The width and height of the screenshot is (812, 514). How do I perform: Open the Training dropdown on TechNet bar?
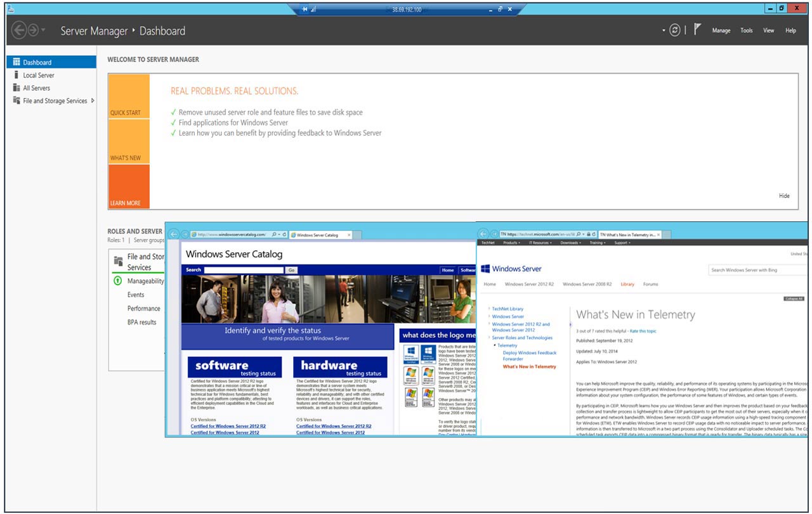[x=597, y=243]
